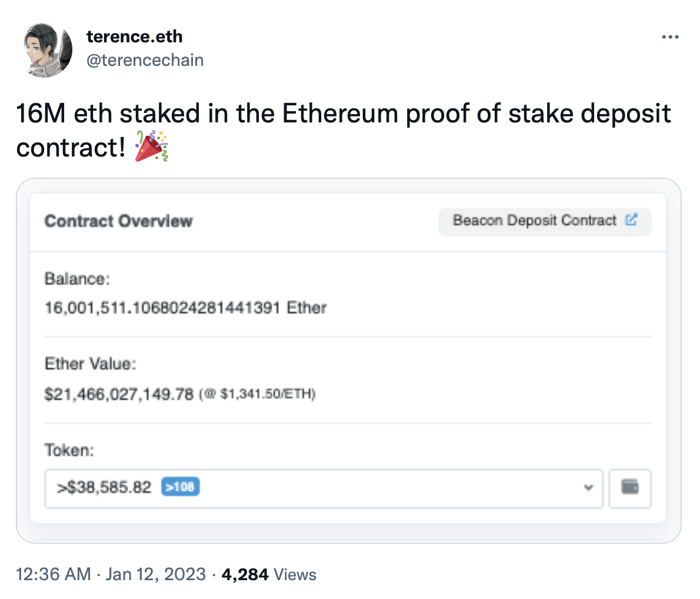Screen dimensions: 700x599
Task: Open terence.eth's profile avatar
Action: tap(45, 51)
